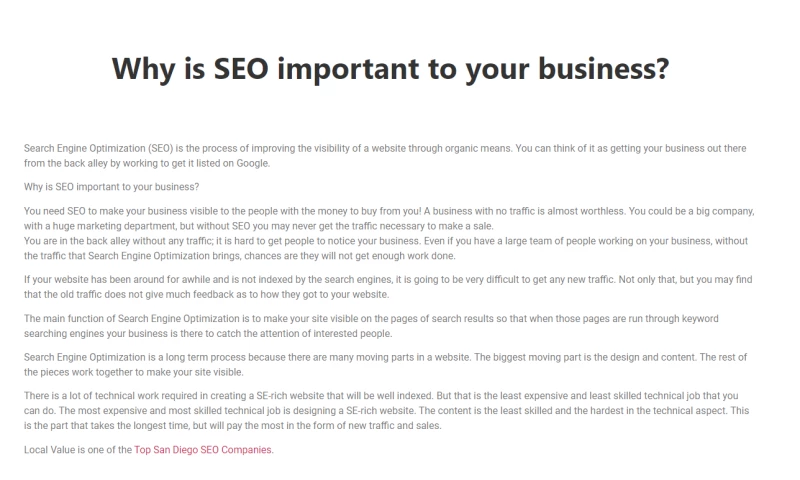Click the small "Why is SEO important" subheading line

tap(111, 187)
